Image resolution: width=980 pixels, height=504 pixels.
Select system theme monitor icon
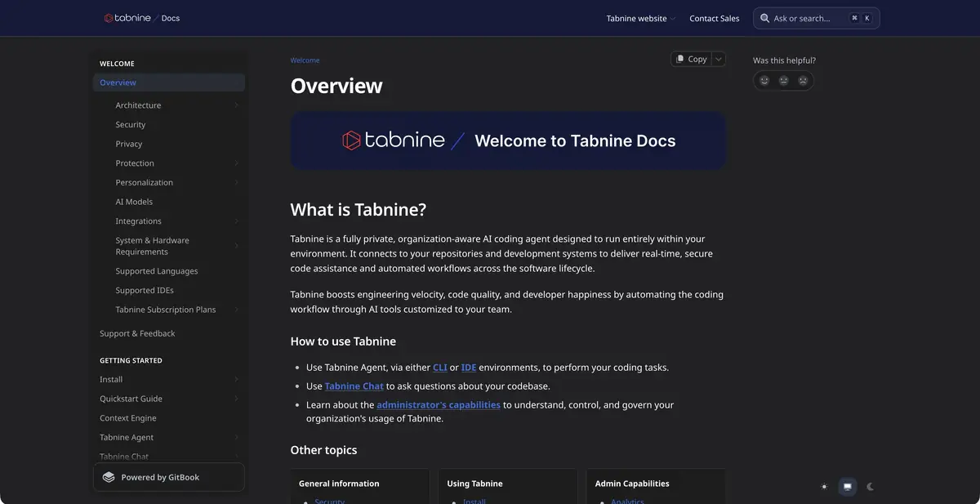click(x=848, y=487)
